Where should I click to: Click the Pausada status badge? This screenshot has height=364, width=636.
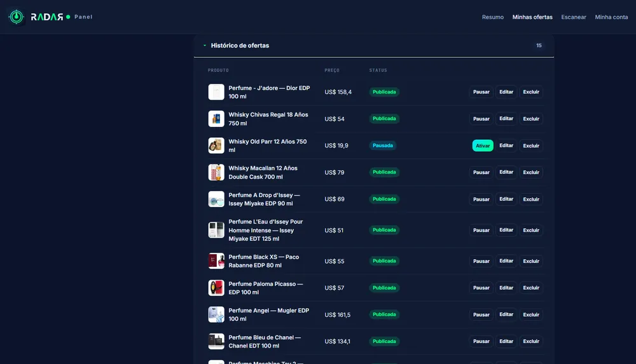pos(382,145)
